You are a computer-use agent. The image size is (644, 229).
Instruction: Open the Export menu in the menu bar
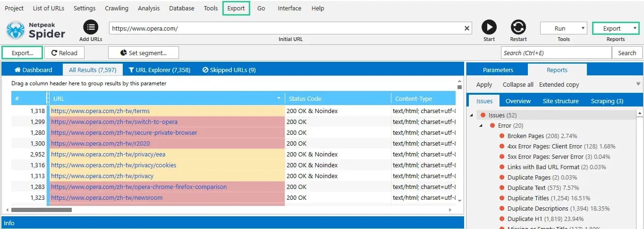click(x=236, y=8)
